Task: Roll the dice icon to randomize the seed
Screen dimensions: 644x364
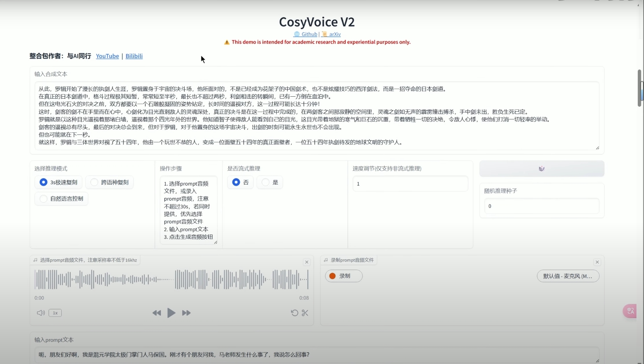Action: coord(541,168)
